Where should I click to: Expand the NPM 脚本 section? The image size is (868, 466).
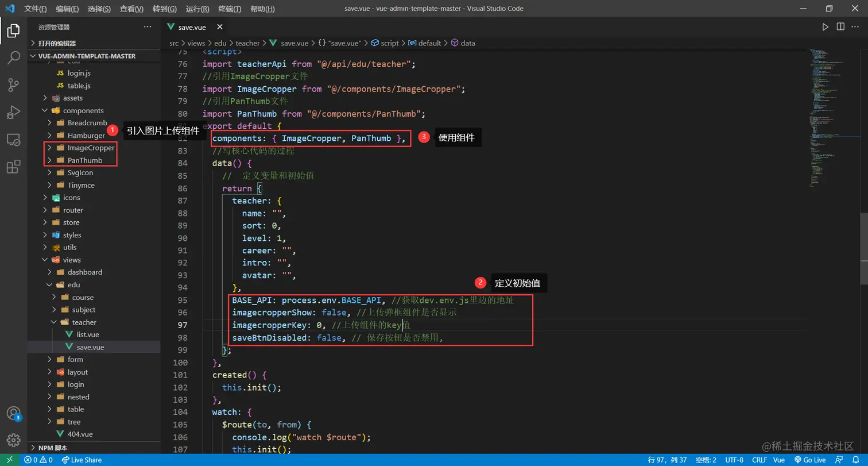pos(94,448)
